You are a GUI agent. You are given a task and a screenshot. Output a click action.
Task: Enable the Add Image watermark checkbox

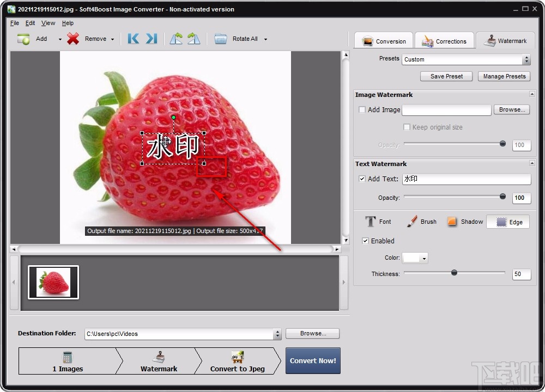[362, 109]
